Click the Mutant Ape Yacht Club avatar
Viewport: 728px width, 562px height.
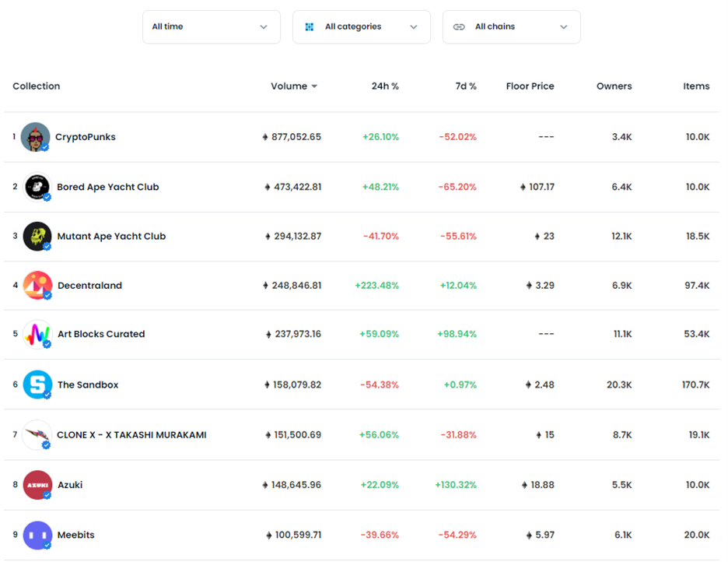[37, 237]
